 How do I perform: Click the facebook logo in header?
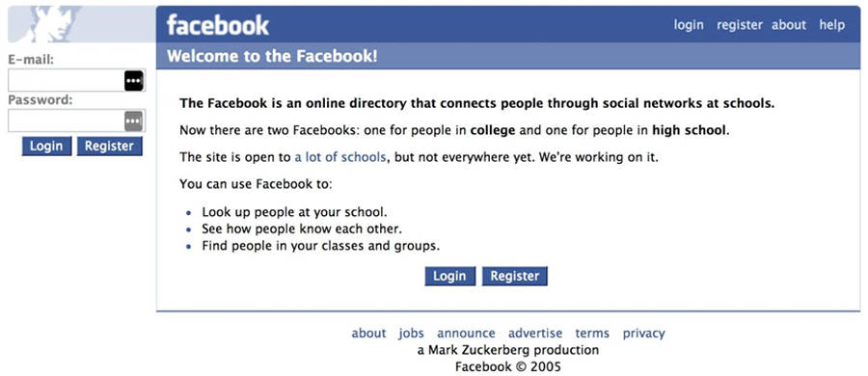click(218, 25)
